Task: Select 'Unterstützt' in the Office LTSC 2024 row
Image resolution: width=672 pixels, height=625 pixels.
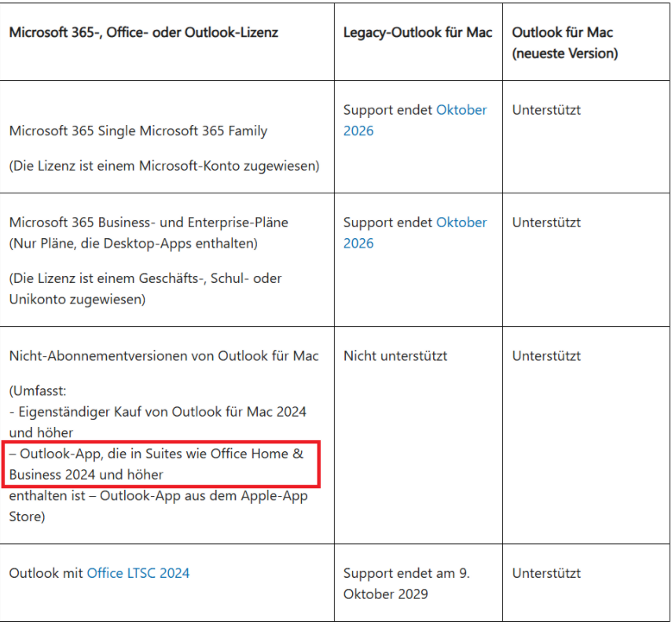Action: coord(546,573)
